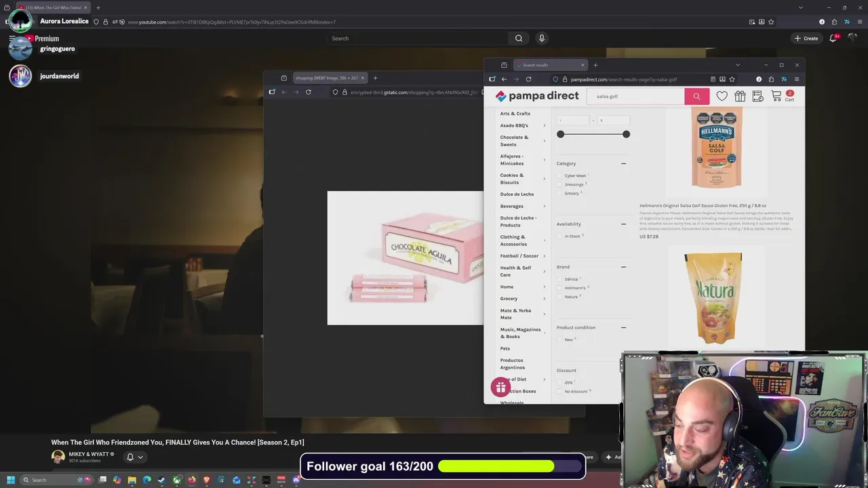Click the YouTube Create button
Viewport: 868px width, 488px height.
806,39
